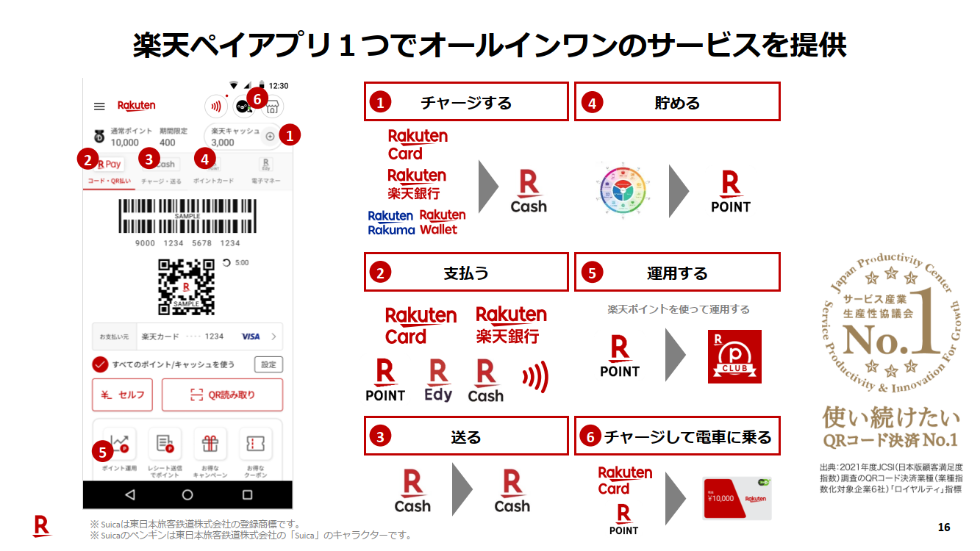Click the Wi-Fi icon in the phone status bar
Image resolution: width=980 pixels, height=551 pixels.
tap(234, 85)
